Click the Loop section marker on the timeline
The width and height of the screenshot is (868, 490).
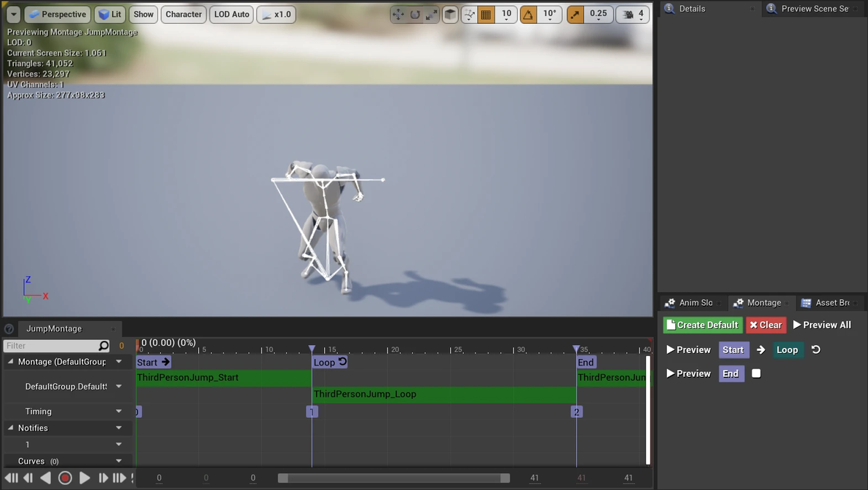(x=329, y=362)
